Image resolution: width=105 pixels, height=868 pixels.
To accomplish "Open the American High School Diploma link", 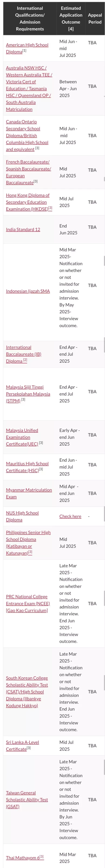I will (27, 48).
